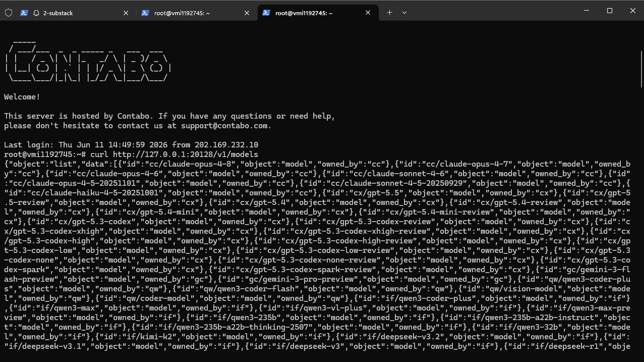Viewport: 644px width, 362px height.
Task: Click the 'qw/coder-model' text
Action: pos(158,298)
